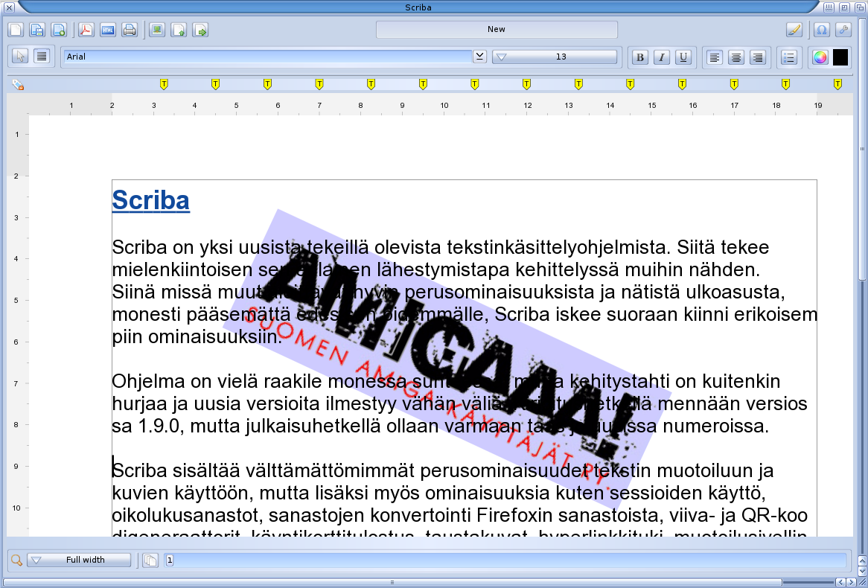868x588 pixels.
Task: Toggle the justified text block button
Action: pos(42,57)
